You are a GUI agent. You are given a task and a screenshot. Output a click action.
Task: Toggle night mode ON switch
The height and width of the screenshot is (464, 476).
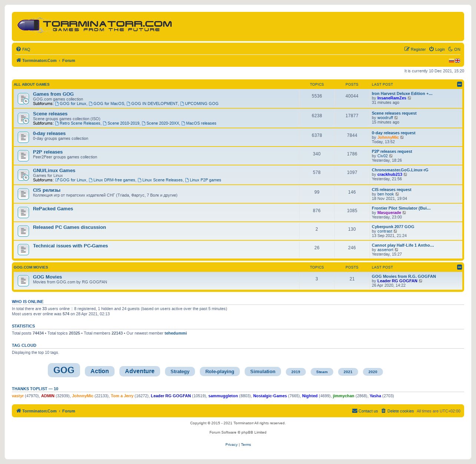pyautogui.click(x=454, y=49)
